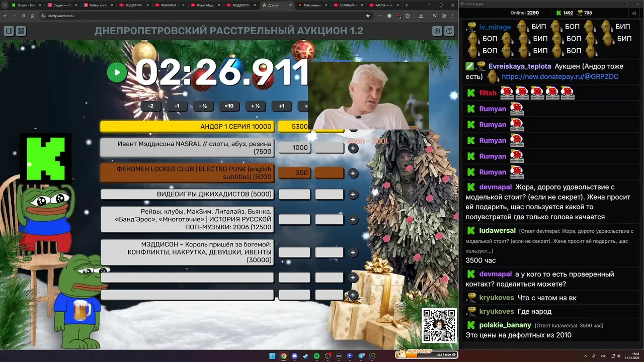The width and height of the screenshot is (644, 362).
Task: Open Spotify from the taskbar
Action: (316, 356)
